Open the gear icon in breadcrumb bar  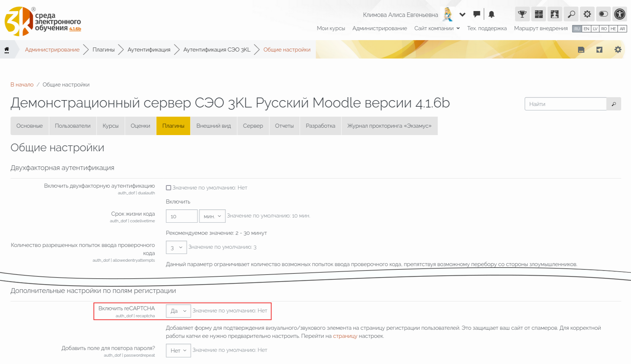pyautogui.click(x=618, y=50)
